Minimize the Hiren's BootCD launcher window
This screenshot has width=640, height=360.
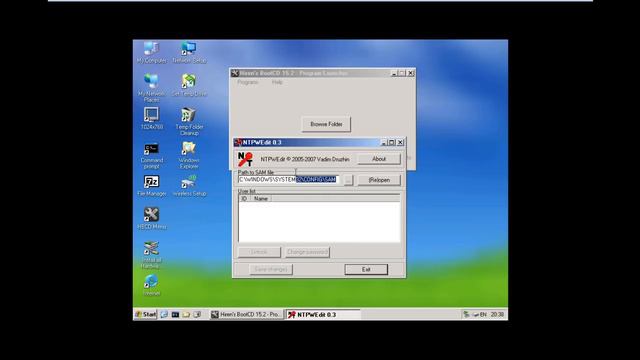pyautogui.click(x=394, y=73)
